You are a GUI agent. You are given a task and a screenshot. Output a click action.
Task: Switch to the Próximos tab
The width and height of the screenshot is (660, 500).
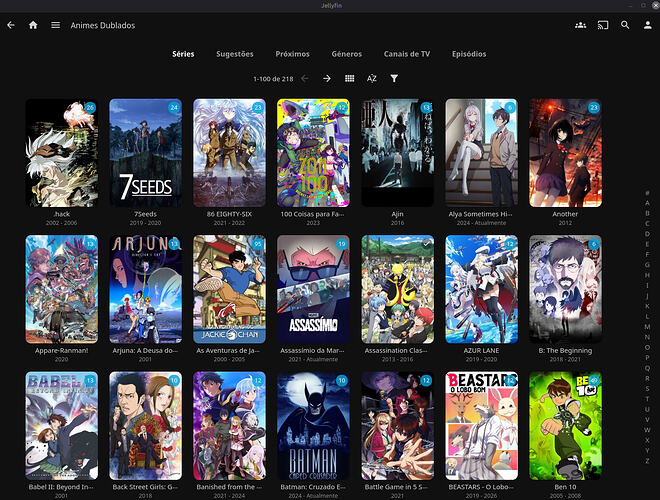(x=293, y=54)
